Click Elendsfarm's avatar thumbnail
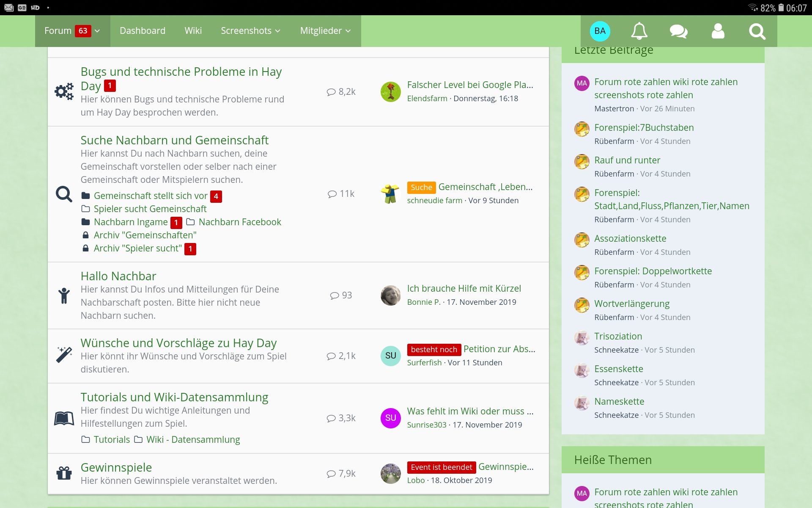The image size is (812, 508). pos(390,91)
